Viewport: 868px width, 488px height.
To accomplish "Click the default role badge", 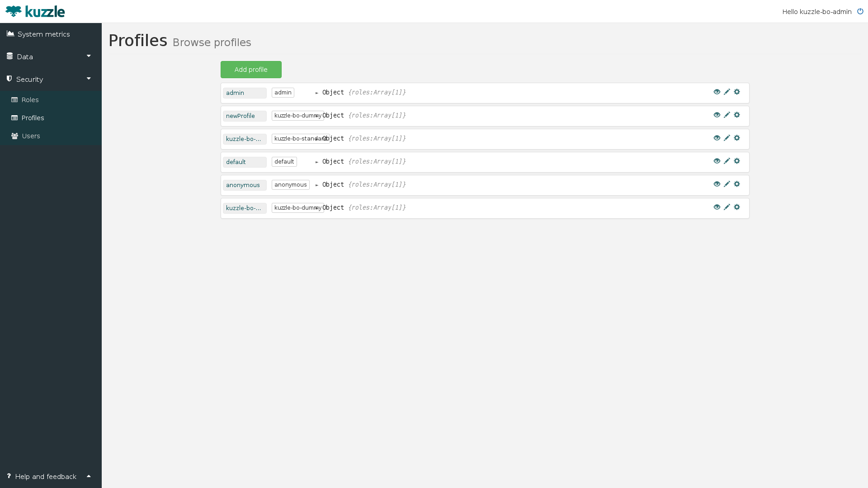I will pos(284,162).
